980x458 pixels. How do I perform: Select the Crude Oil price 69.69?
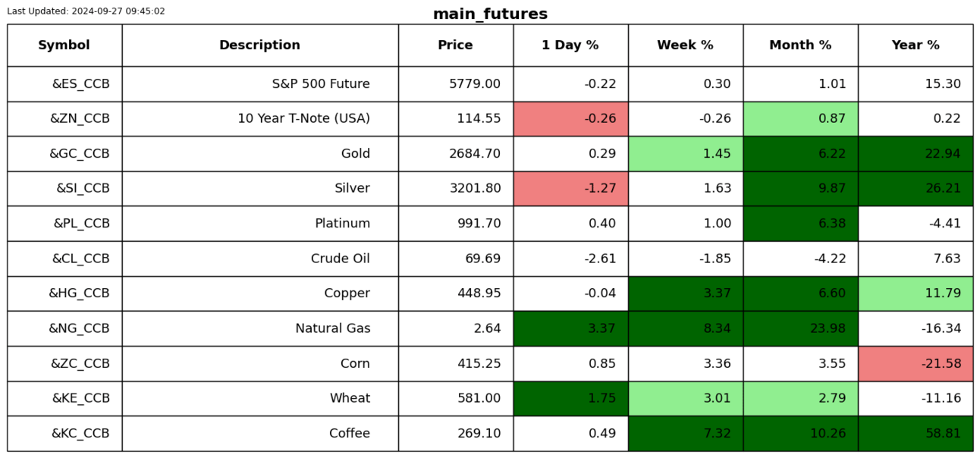coord(456,259)
